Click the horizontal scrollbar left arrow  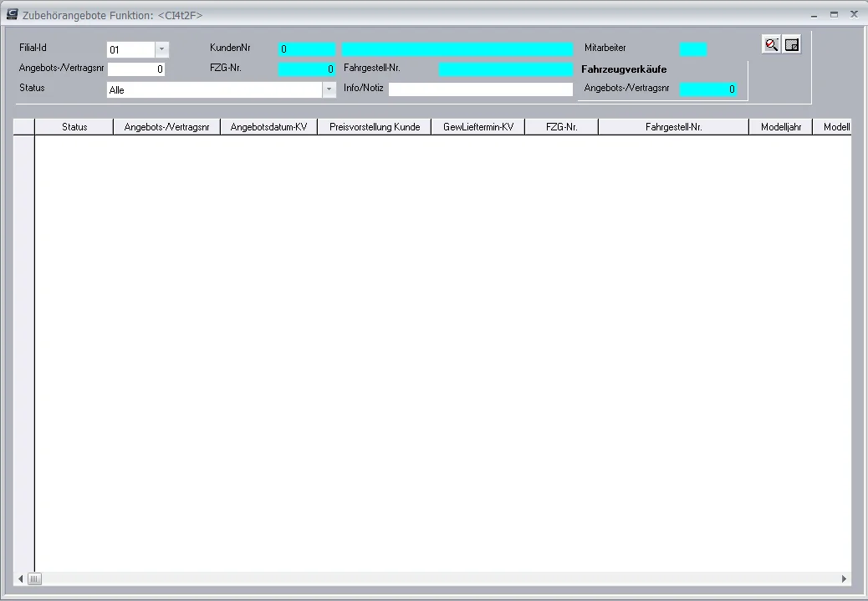[x=20, y=579]
